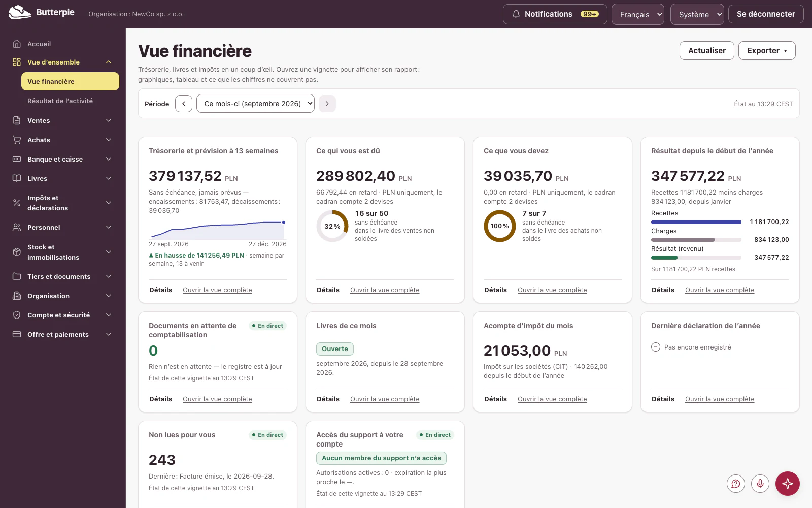Select Vue financière in the sidebar
This screenshot has width=812, height=508.
coord(70,81)
